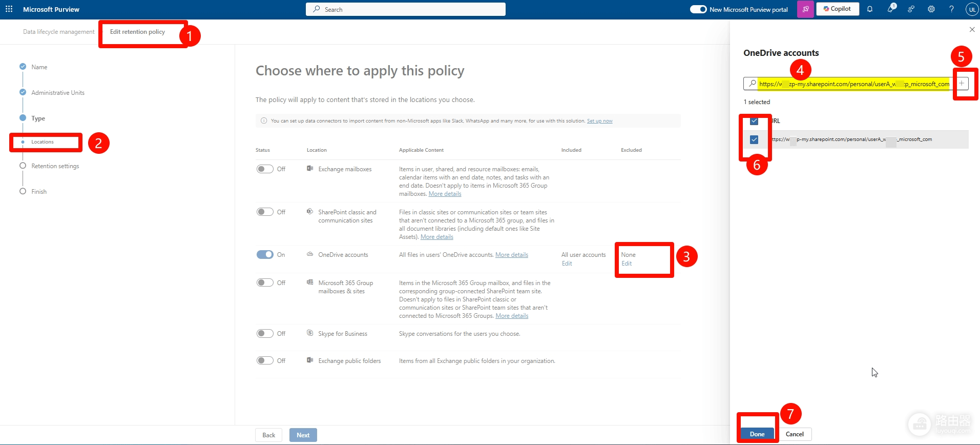Click the magnifier icon in URL field
Viewport: 980px width, 445px height.
tap(752, 83)
